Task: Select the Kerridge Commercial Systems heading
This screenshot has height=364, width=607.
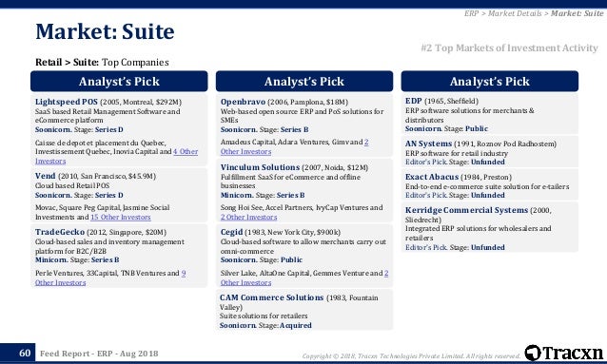Action: tap(466, 210)
